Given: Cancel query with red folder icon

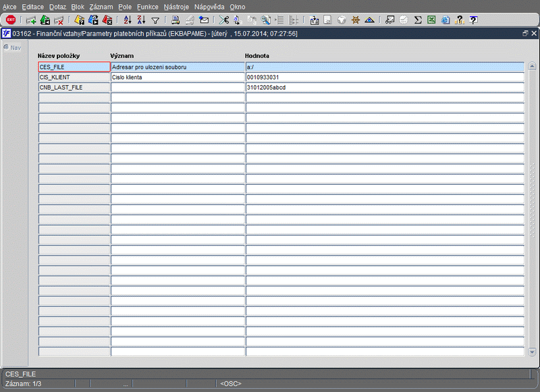Looking at the screenshot, I should (x=107, y=20).
